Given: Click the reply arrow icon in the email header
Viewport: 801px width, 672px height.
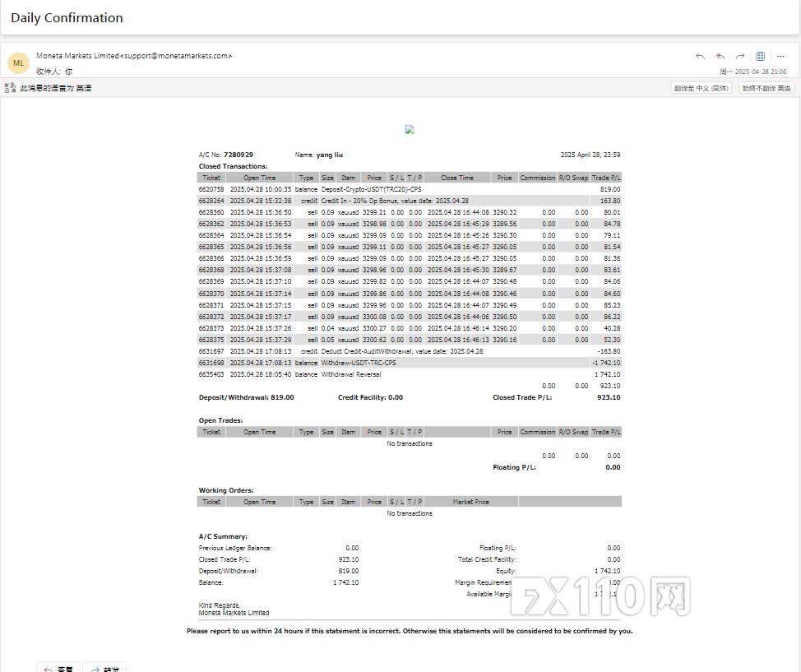Looking at the screenshot, I should (701, 56).
